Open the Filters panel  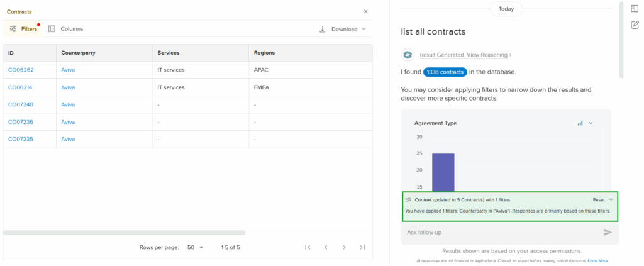[23, 29]
